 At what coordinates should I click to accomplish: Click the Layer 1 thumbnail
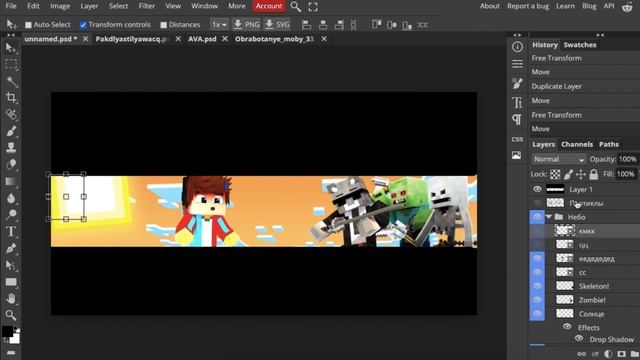pyautogui.click(x=555, y=189)
